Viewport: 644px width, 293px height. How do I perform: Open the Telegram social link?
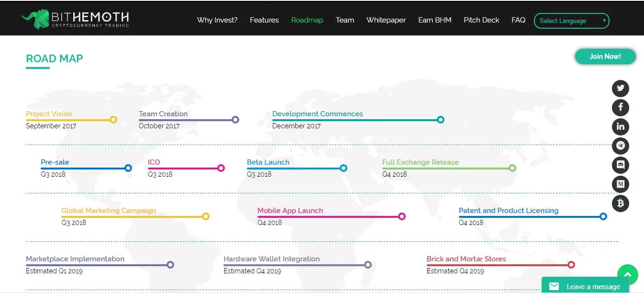[620, 145]
